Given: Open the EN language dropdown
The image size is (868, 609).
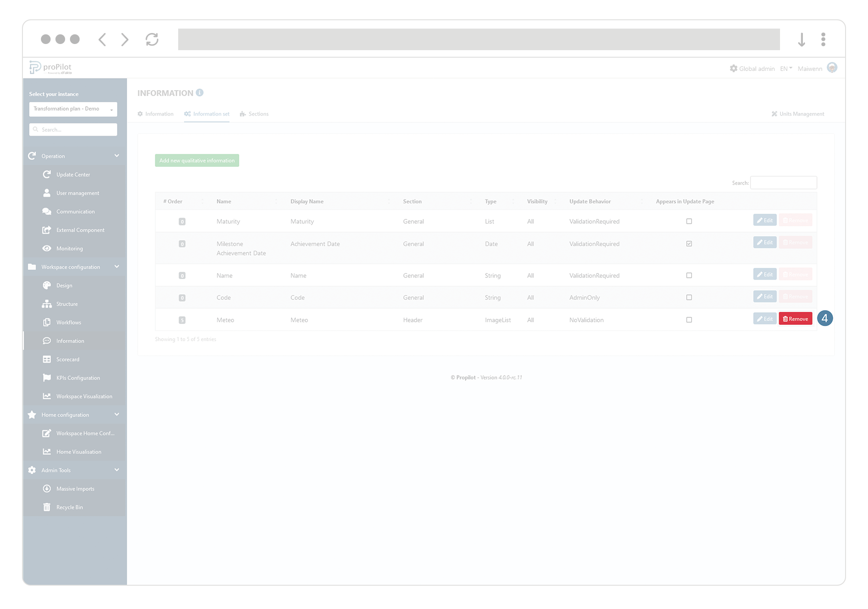Looking at the screenshot, I should tap(786, 69).
